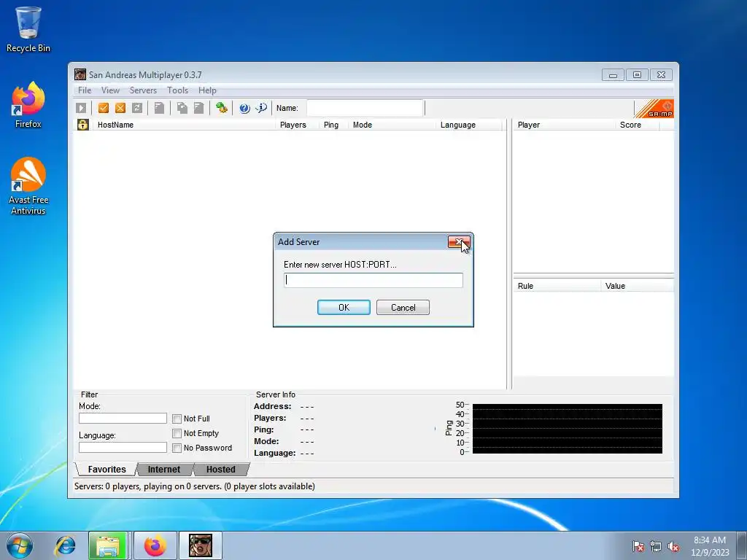Click the Rule column header
This screenshot has width=747, height=560.
tap(557, 286)
